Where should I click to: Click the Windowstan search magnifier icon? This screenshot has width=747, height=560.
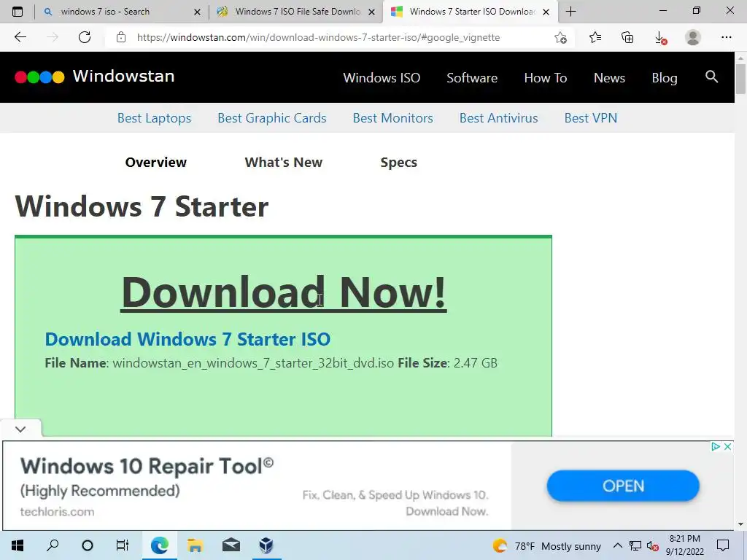point(711,77)
